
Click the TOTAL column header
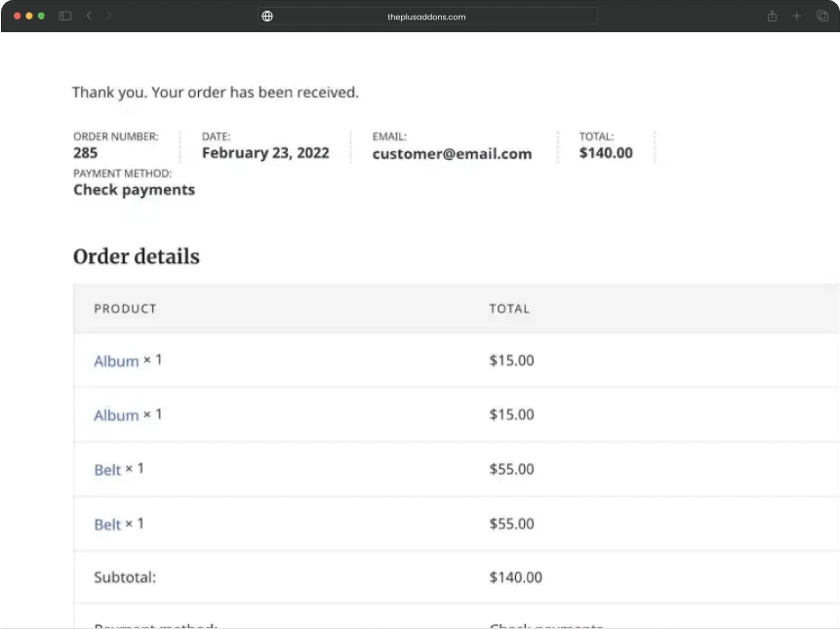(509, 308)
